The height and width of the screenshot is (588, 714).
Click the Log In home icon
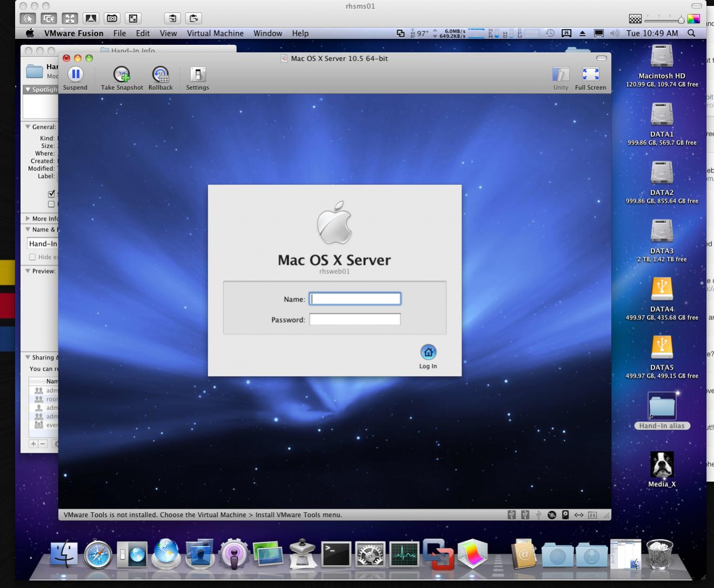point(428,352)
